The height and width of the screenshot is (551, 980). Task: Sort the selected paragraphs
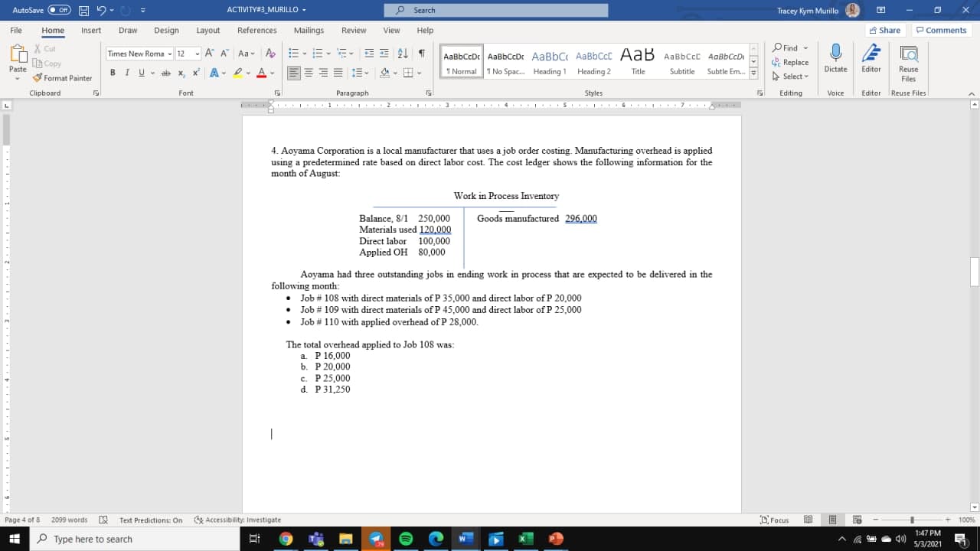[403, 54]
